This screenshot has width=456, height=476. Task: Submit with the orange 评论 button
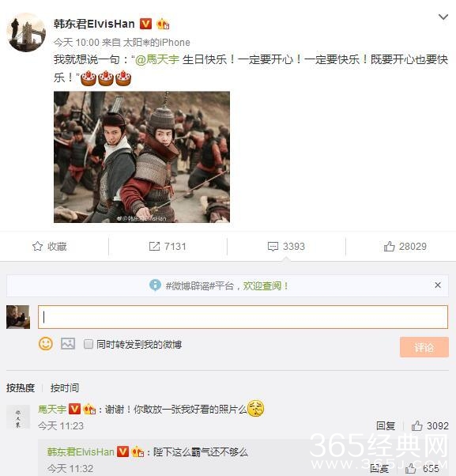click(x=424, y=347)
